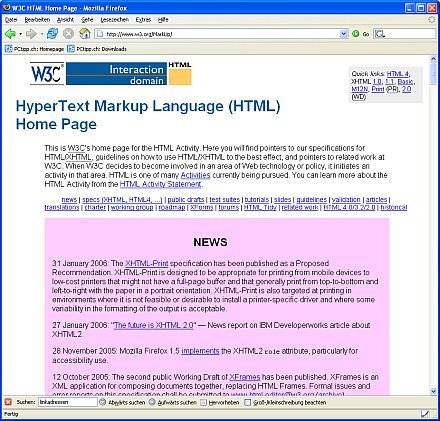440x421 pixels.
Task: Open the Forward button history dropdown arrow
Action: (x=42, y=34)
